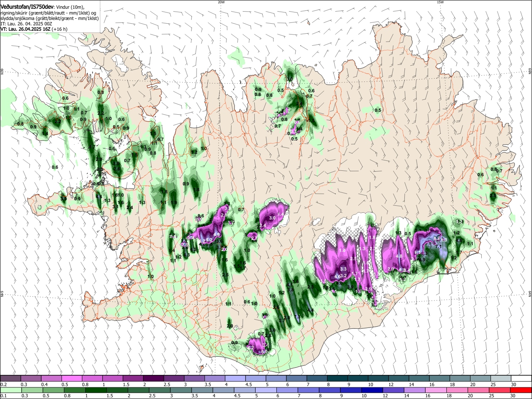
Task: Select the 'IT: Lau. 26. 04. 2025 00Z' line
Action: tap(26, 24)
